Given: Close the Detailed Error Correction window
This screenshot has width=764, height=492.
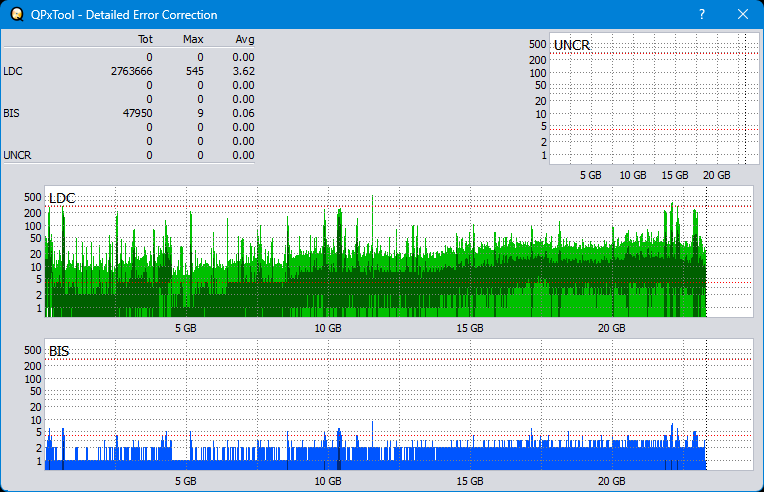Looking at the screenshot, I should pyautogui.click(x=743, y=14).
